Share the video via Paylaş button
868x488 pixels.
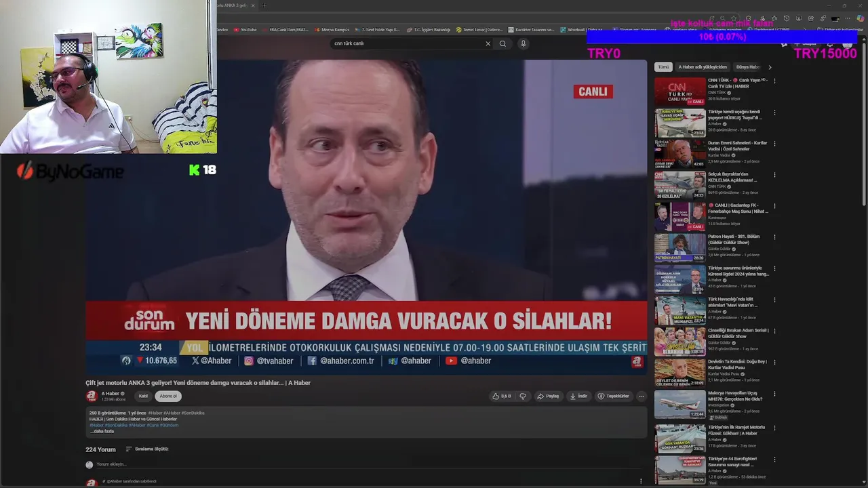pyautogui.click(x=548, y=396)
